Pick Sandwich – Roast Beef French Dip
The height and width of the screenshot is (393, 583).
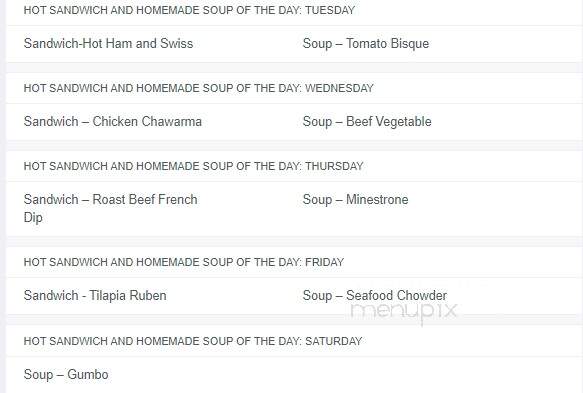pos(110,208)
